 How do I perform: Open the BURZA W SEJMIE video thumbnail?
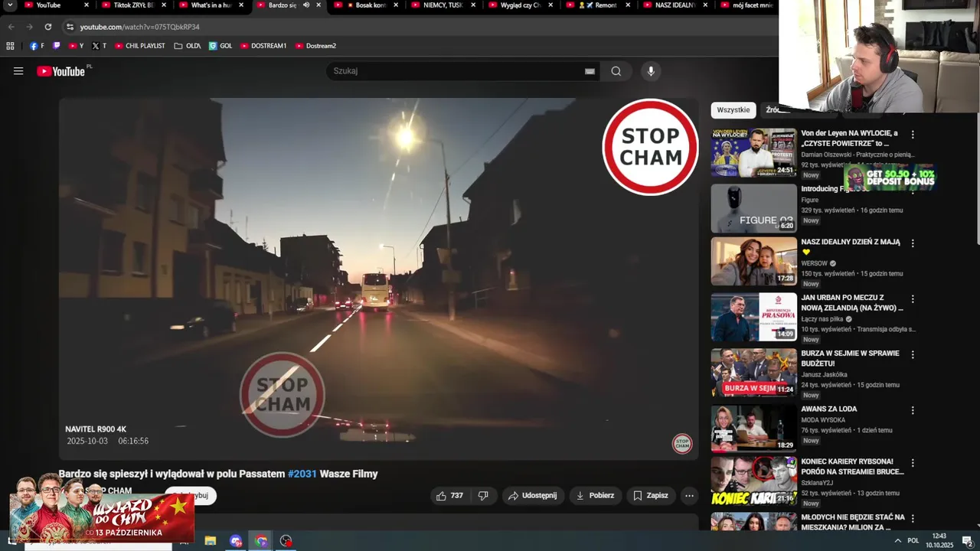coord(754,373)
